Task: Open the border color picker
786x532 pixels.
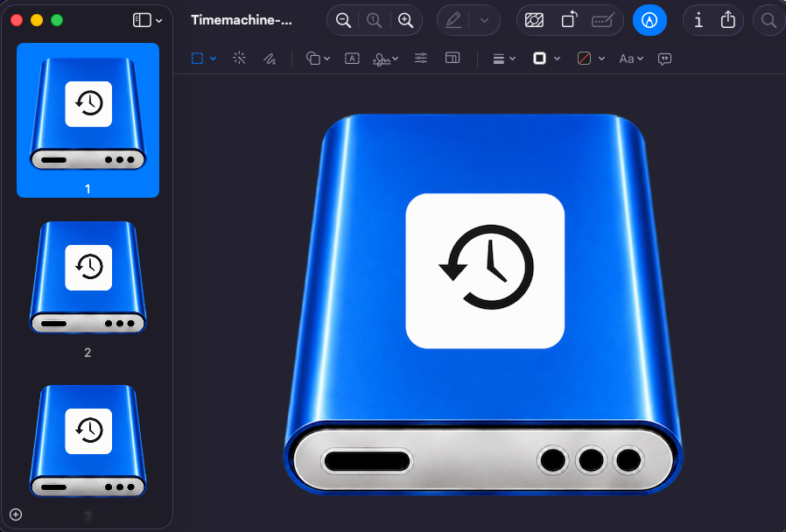Action: coord(546,59)
